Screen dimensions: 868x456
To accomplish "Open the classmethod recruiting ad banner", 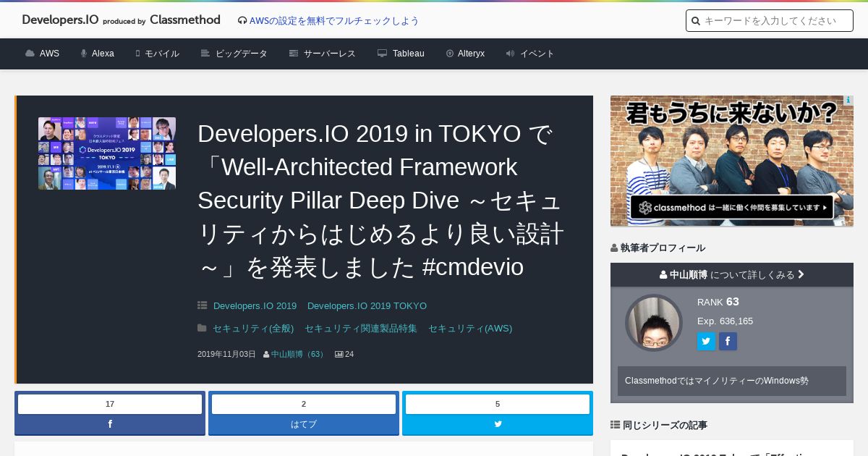I will 732,161.
